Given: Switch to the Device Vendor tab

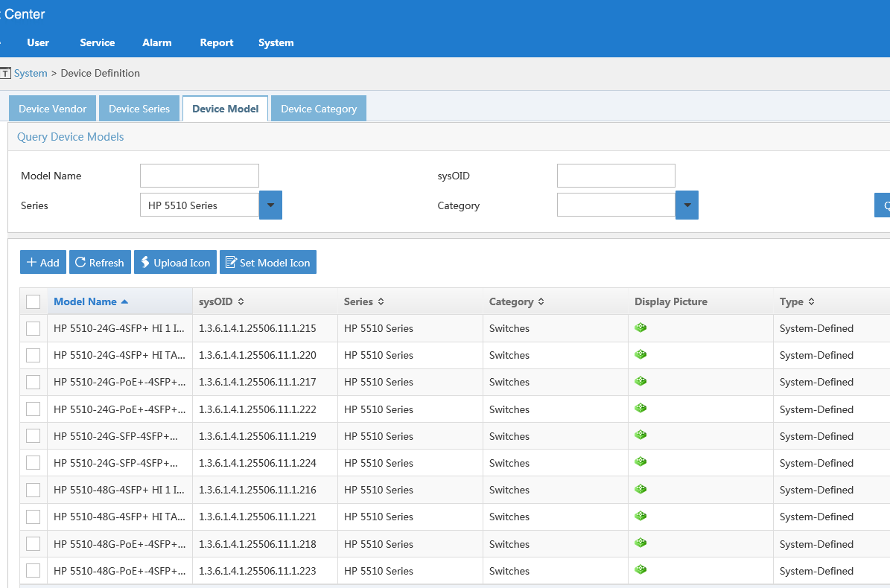Looking at the screenshot, I should coord(53,109).
